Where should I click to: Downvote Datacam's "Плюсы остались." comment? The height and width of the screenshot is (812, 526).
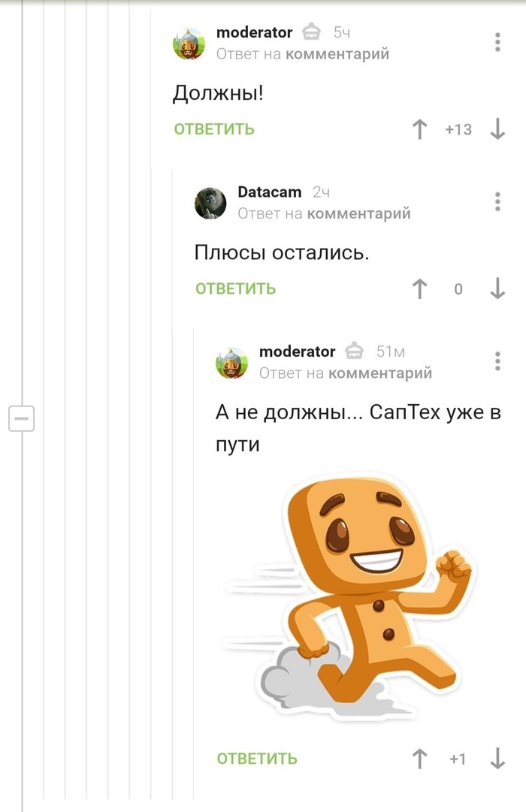click(497, 289)
